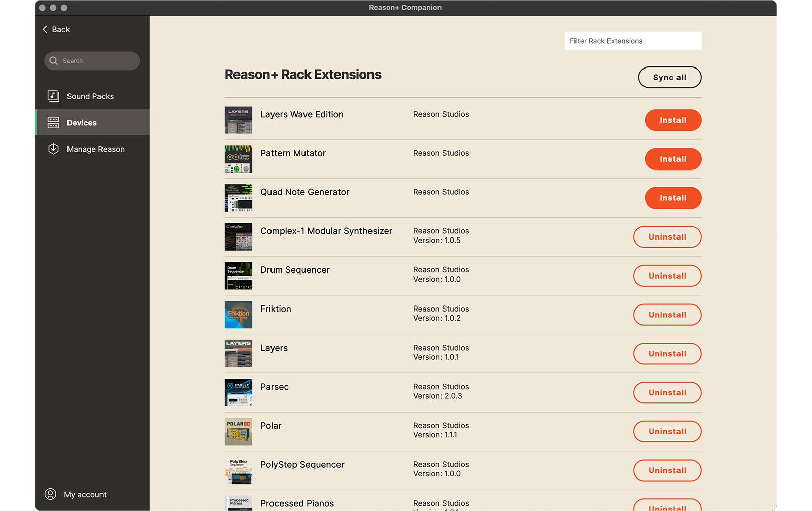Uninstall the Layers extension
812x511 pixels.
[x=667, y=354]
